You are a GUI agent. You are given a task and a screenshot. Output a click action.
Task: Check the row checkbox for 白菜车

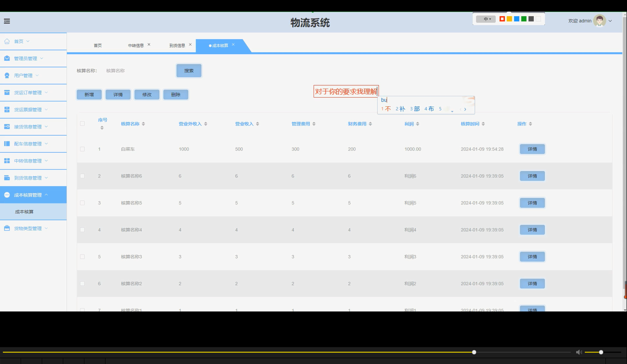click(x=82, y=149)
